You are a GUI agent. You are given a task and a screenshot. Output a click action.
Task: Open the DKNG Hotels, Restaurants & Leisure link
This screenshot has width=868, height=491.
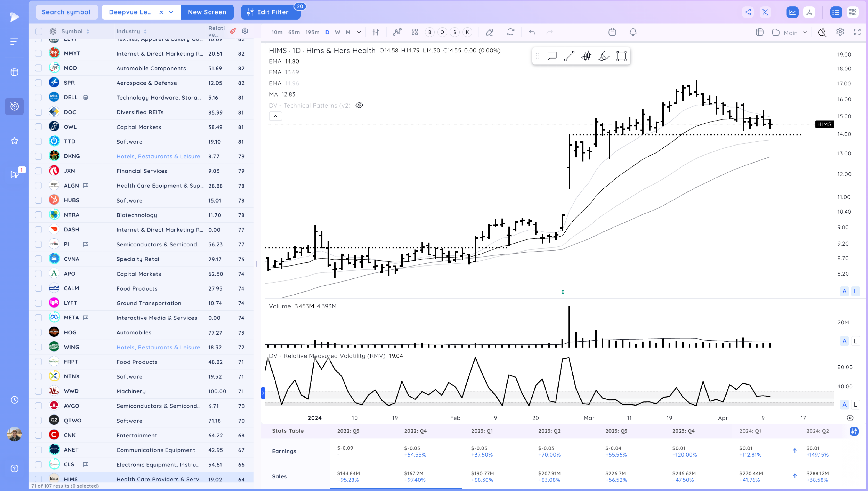coord(158,156)
